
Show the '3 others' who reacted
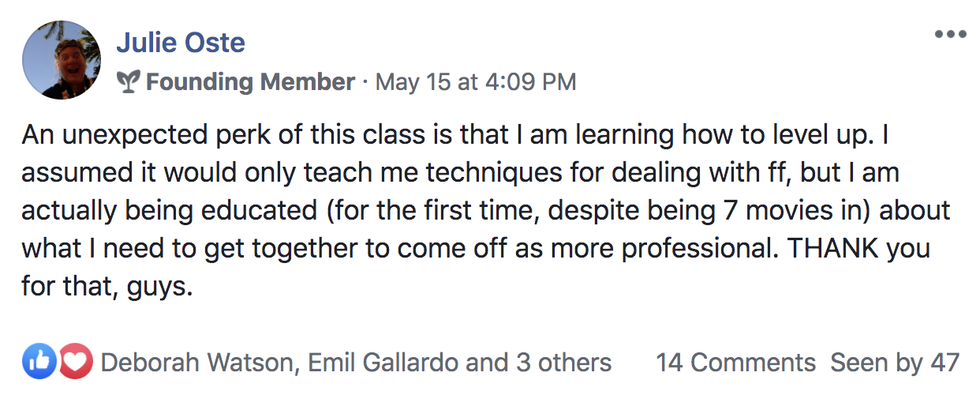(564, 363)
